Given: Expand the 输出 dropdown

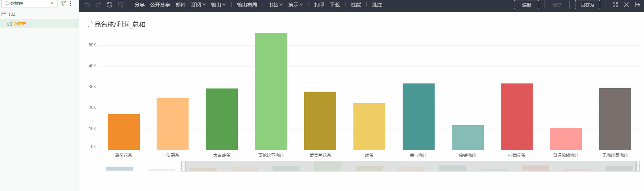Looking at the screenshot, I should pyautogui.click(x=218, y=5).
